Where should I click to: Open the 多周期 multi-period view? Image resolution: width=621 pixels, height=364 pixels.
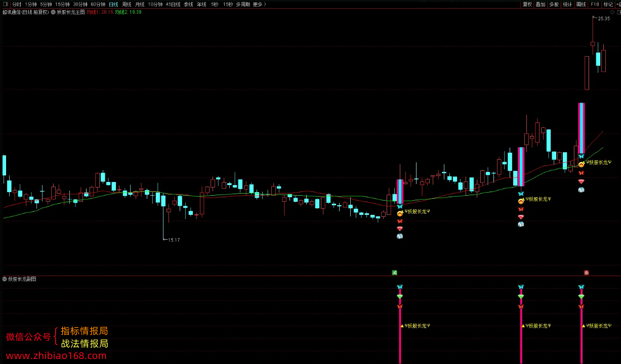tap(243, 4)
